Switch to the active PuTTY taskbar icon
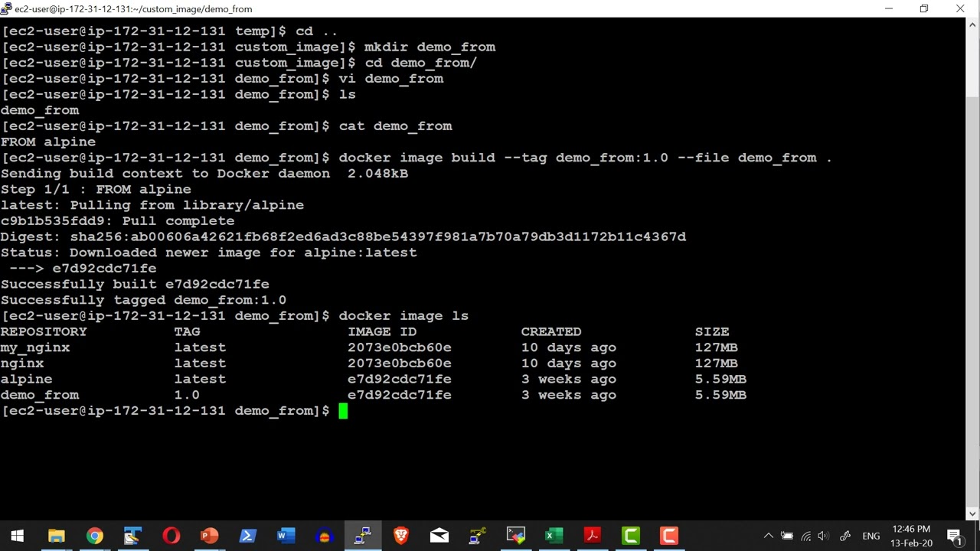 pos(363,536)
